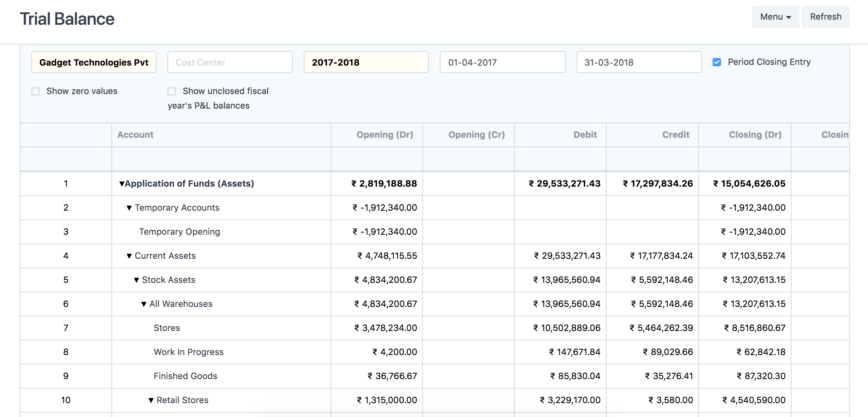This screenshot has height=417, width=868.
Task: Click the Credit column header
Action: click(x=652, y=135)
